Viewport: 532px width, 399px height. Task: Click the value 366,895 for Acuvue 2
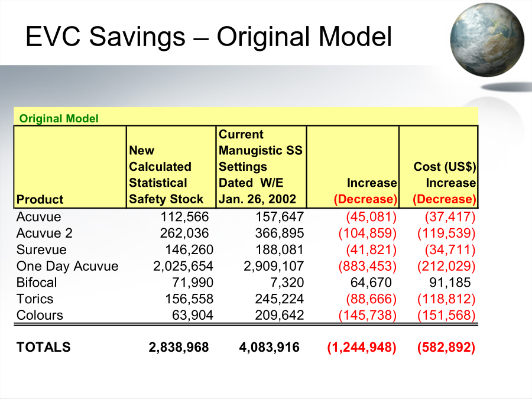280,233
